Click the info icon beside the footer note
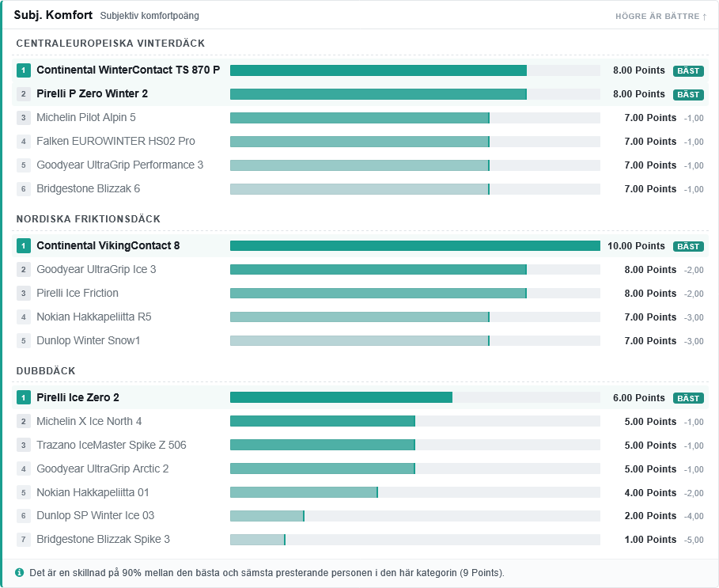The width and height of the screenshot is (719, 588). coord(19,572)
